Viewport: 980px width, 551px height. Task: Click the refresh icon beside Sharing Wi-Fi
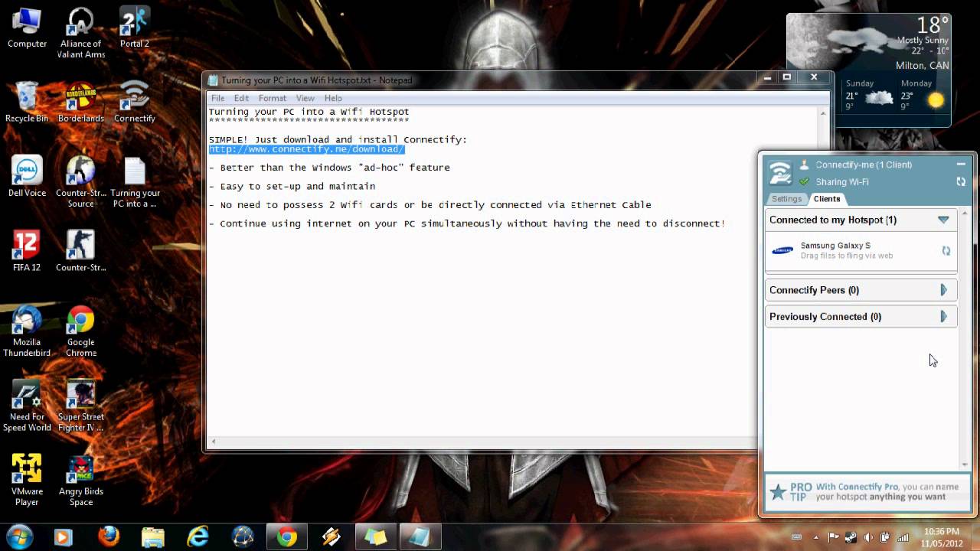(x=961, y=182)
